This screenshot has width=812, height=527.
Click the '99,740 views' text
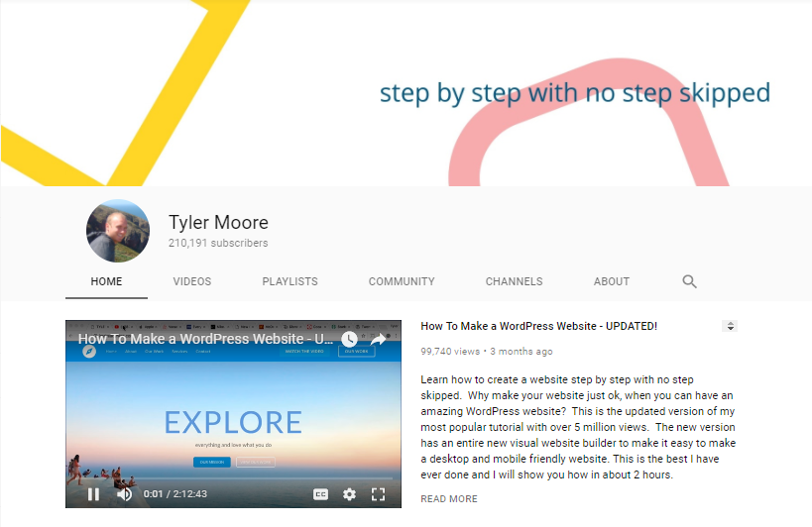click(x=450, y=351)
